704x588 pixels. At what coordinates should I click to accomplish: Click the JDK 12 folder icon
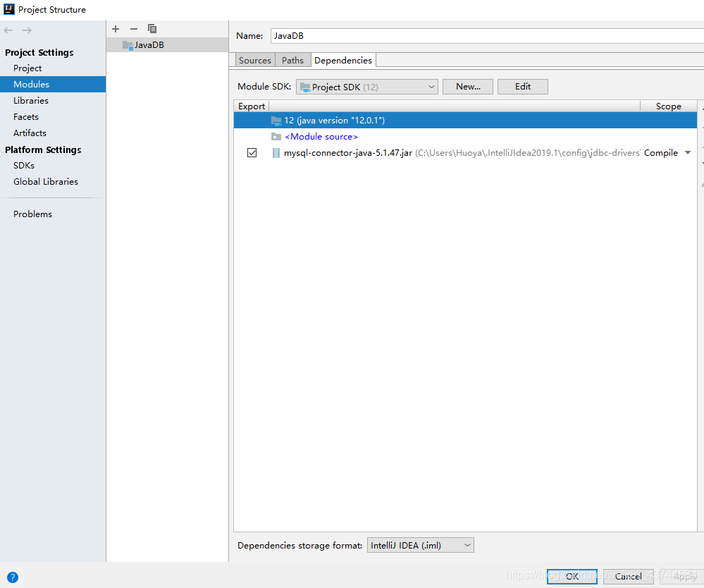point(276,121)
